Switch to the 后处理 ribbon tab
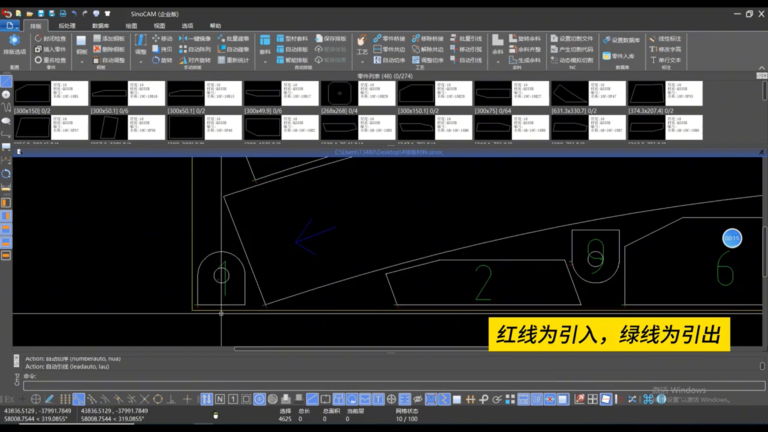Viewport: 768px width, 432px height. (67, 25)
